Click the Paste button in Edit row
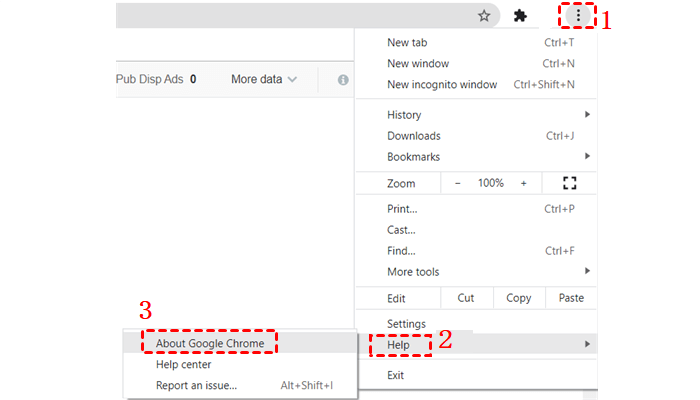 pyautogui.click(x=571, y=298)
